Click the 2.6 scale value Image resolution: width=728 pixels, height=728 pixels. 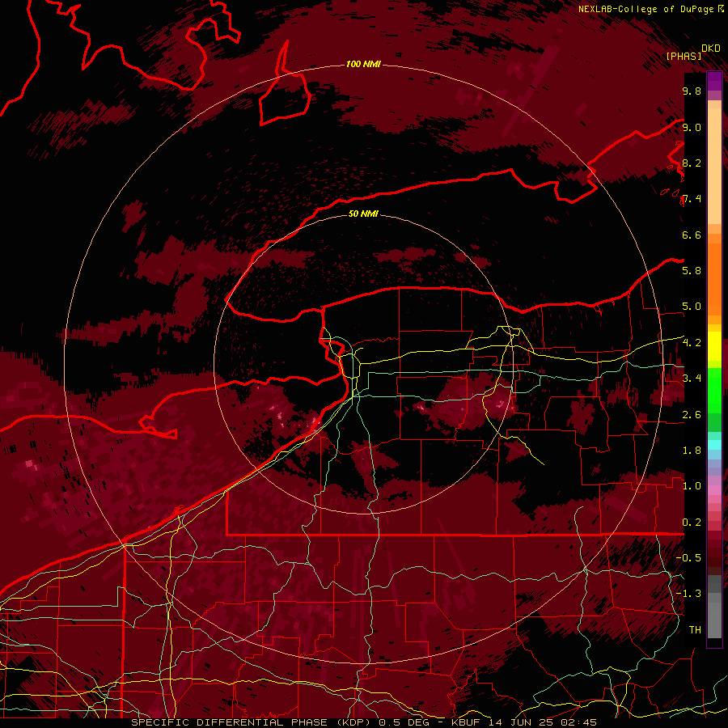tap(692, 415)
